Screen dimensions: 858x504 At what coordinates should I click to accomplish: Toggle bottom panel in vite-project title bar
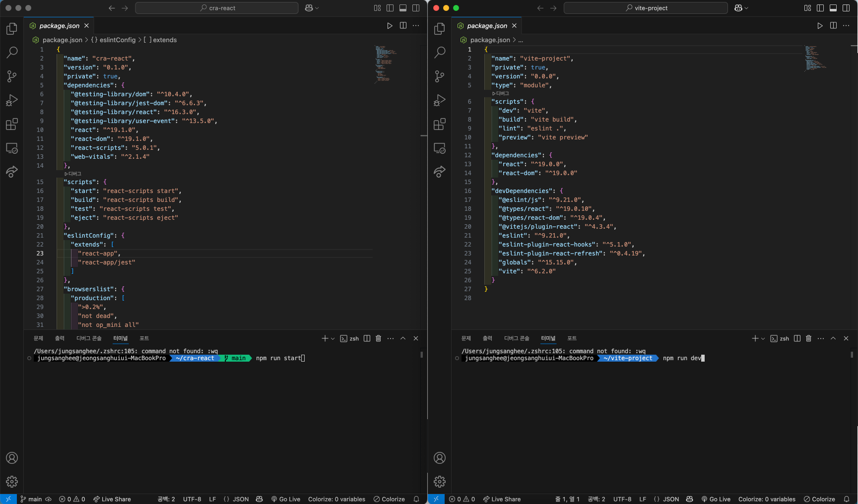[833, 8]
